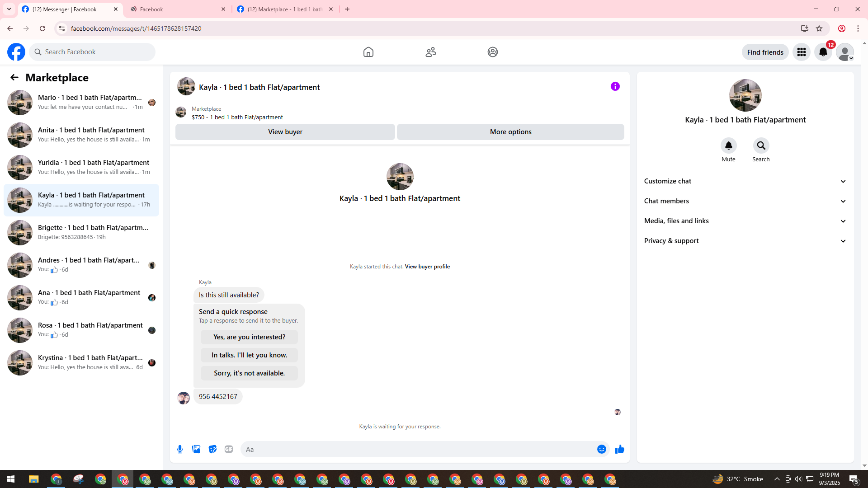Viewport: 868px width, 488px height.
Task: Open File Explorer from the taskbar
Action: pos(33,479)
